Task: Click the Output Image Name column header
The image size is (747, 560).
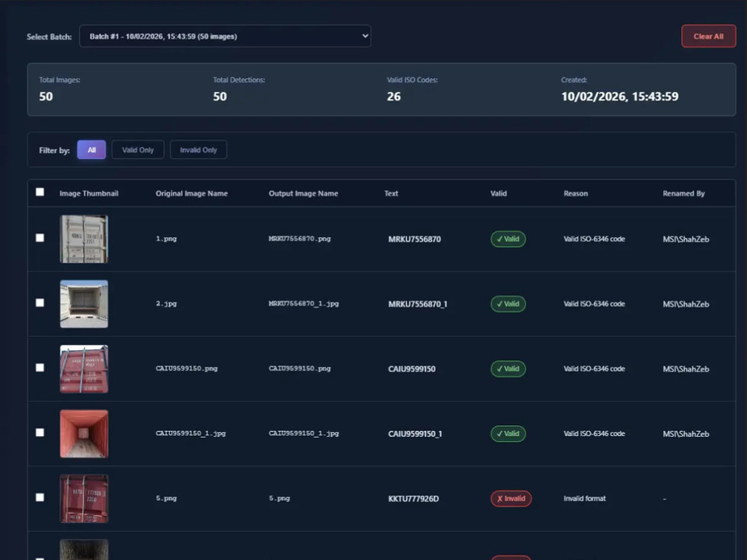Action: 303,193
